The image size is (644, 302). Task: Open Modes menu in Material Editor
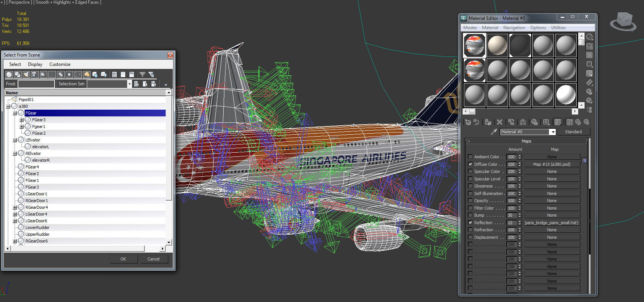470,28
